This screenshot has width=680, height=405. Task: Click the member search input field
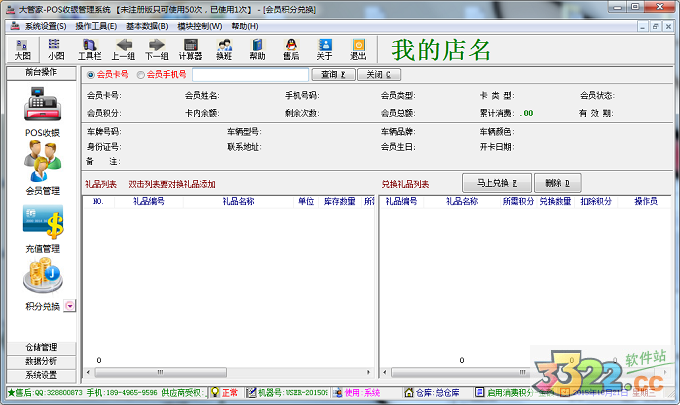(x=250, y=74)
